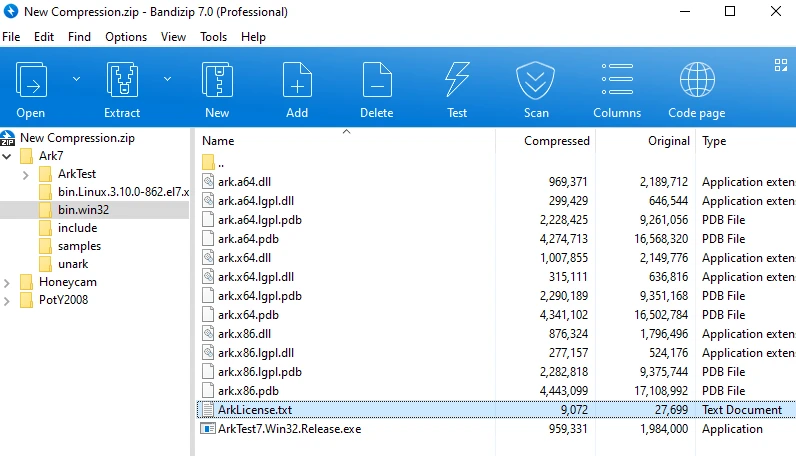Viewport: 796px width, 456px height.
Task: Click the ArkTest7.Win32.Release.exe application icon
Action: 208,429
